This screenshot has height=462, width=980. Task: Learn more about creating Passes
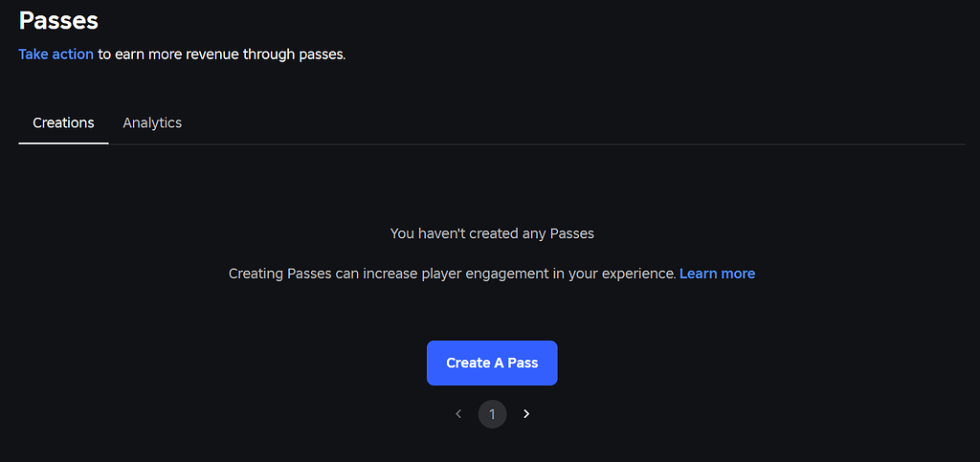717,274
